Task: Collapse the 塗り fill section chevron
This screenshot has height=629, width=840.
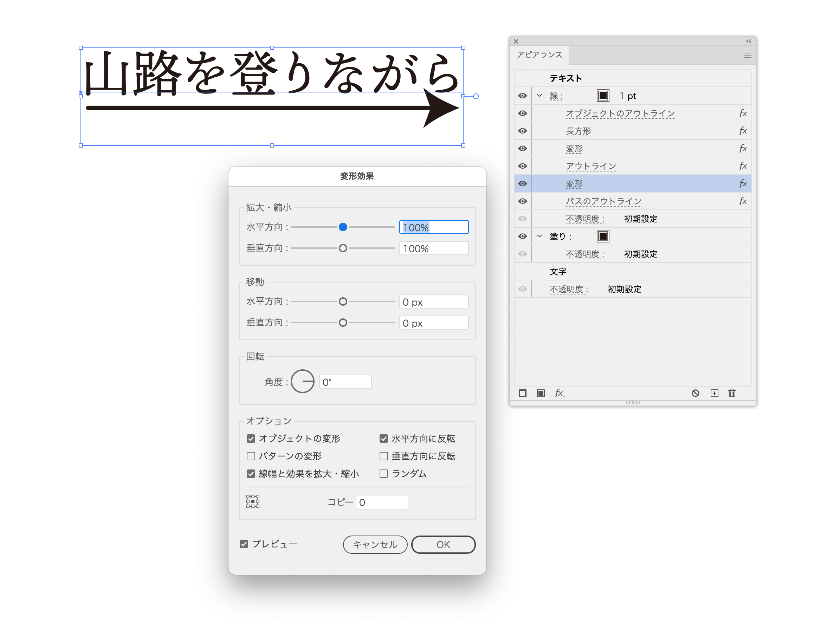Action: (x=539, y=236)
